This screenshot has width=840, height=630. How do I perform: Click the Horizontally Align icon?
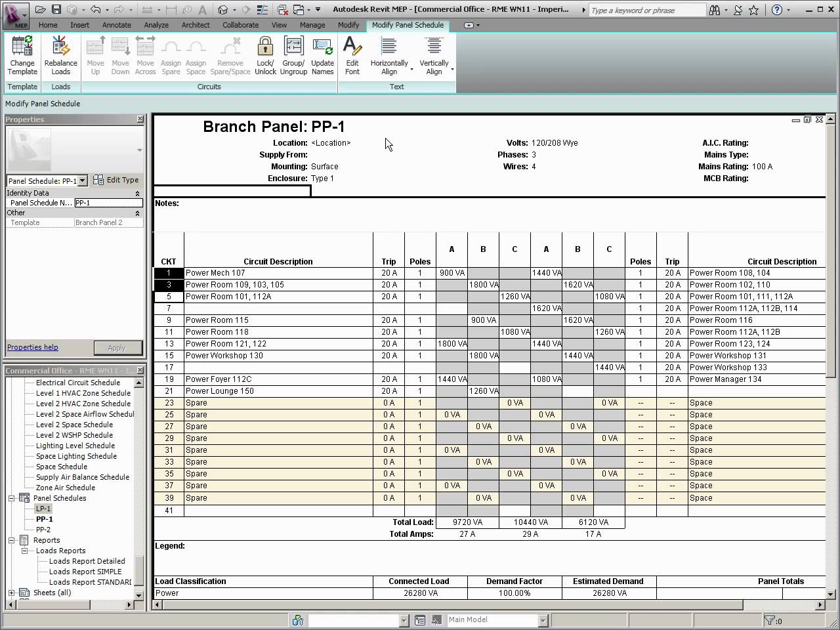[x=389, y=47]
